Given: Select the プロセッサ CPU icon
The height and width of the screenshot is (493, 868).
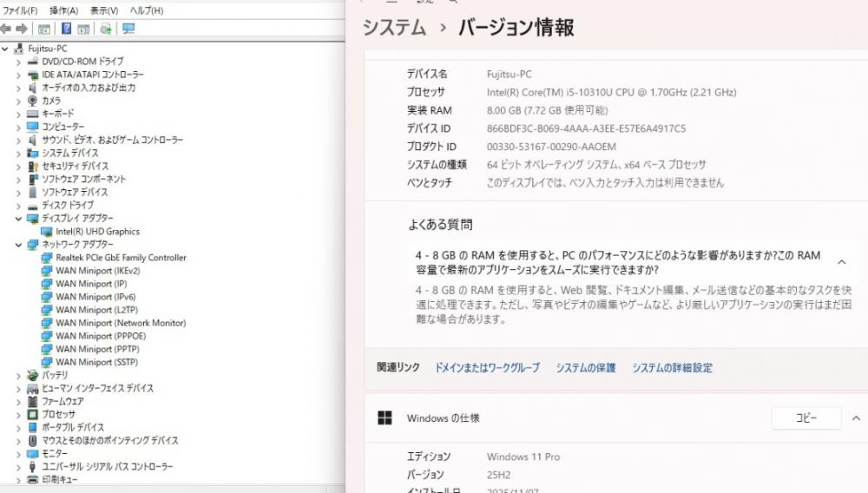Looking at the screenshot, I should pos(33,414).
